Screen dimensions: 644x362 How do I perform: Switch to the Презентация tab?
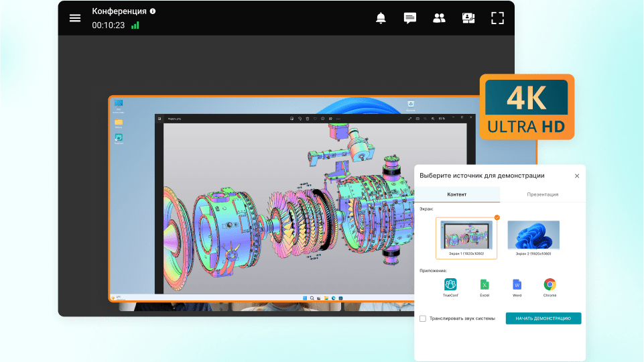[x=543, y=194]
